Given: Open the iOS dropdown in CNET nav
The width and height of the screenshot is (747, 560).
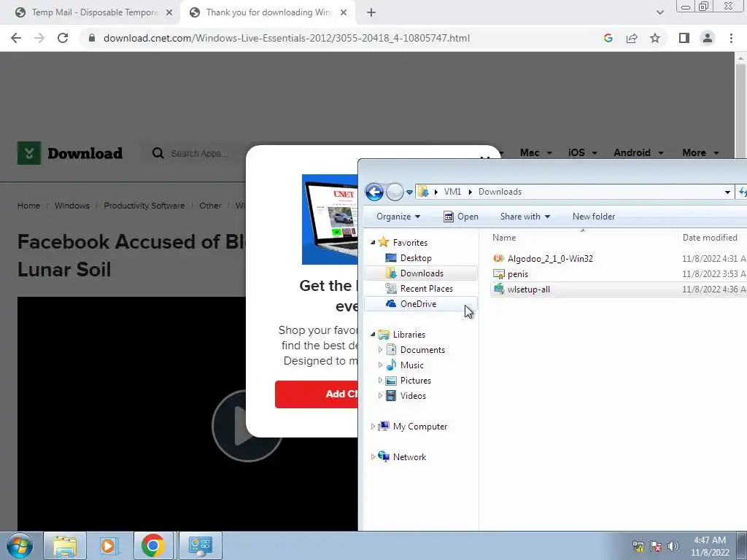Looking at the screenshot, I should pyautogui.click(x=582, y=152).
